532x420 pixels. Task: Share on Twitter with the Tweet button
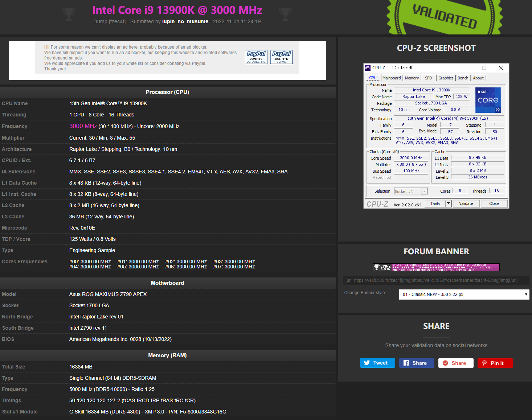[x=377, y=363]
